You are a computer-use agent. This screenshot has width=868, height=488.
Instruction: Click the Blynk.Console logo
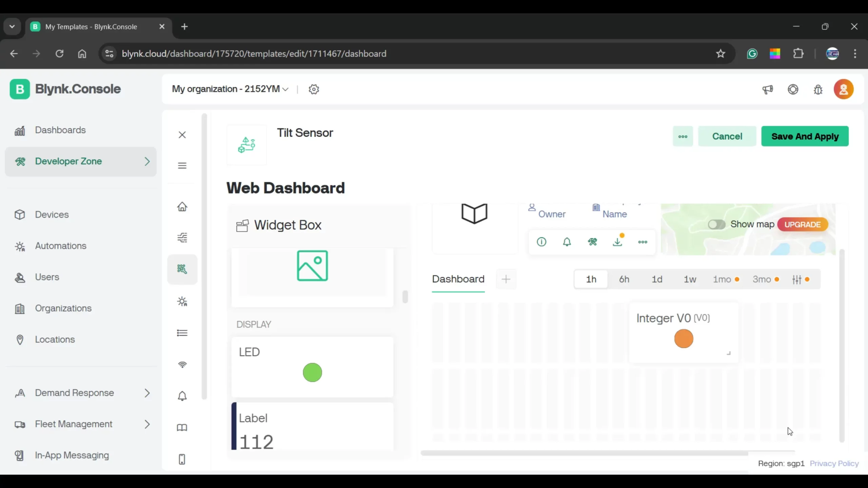[65, 89]
